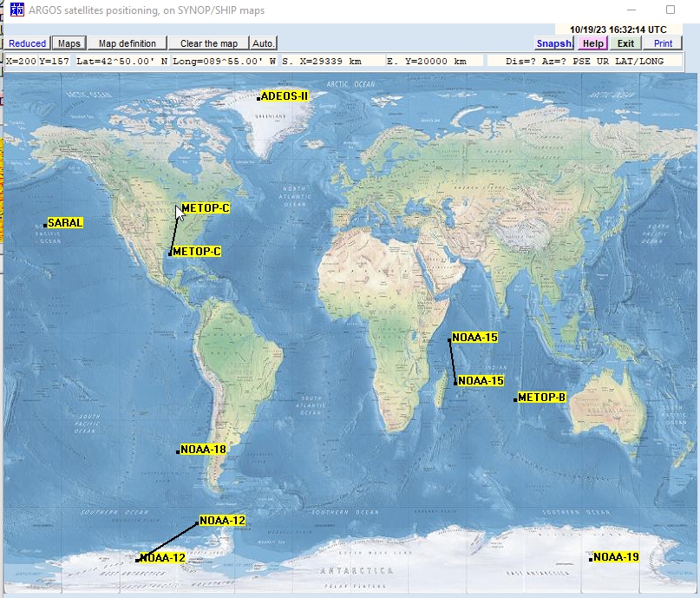
Task: Maximize the ARGOS window
Action: pos(671,10)
